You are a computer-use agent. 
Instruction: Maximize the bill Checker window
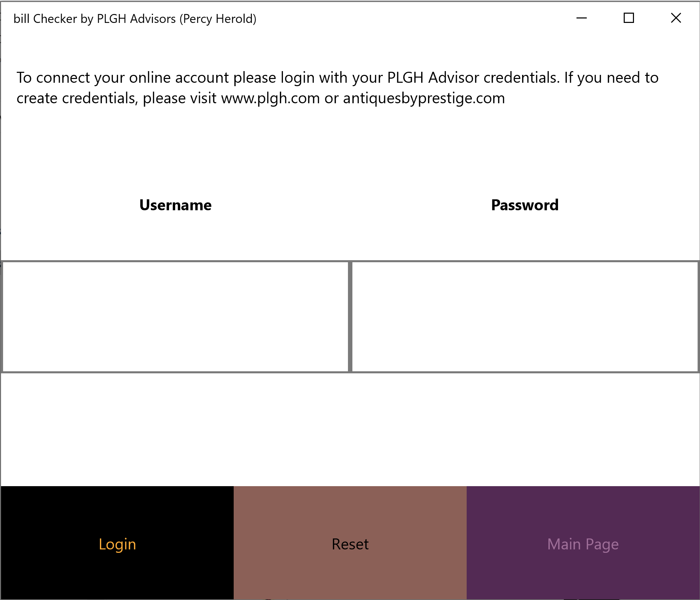click(628, 18)
